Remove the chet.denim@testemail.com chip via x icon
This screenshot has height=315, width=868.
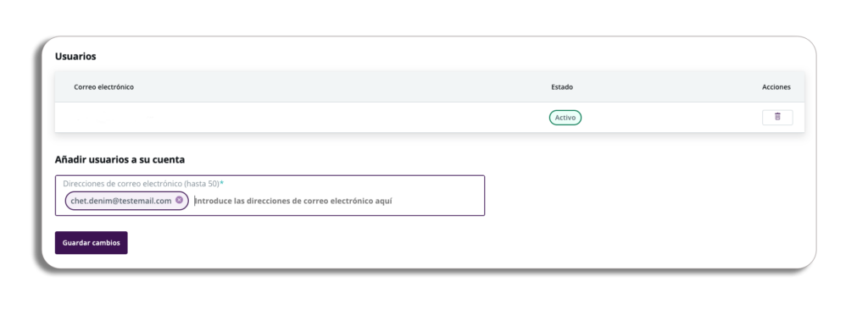point(179,200)
